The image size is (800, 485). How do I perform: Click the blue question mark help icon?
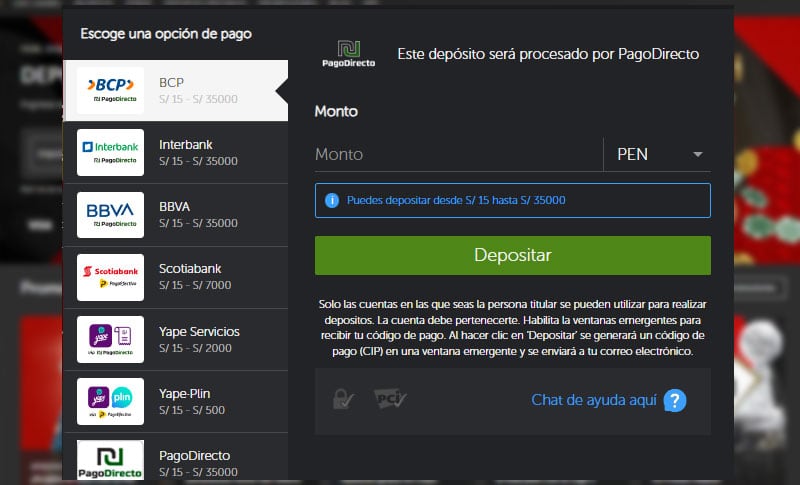pyautogui.click(x=676, y=401)
